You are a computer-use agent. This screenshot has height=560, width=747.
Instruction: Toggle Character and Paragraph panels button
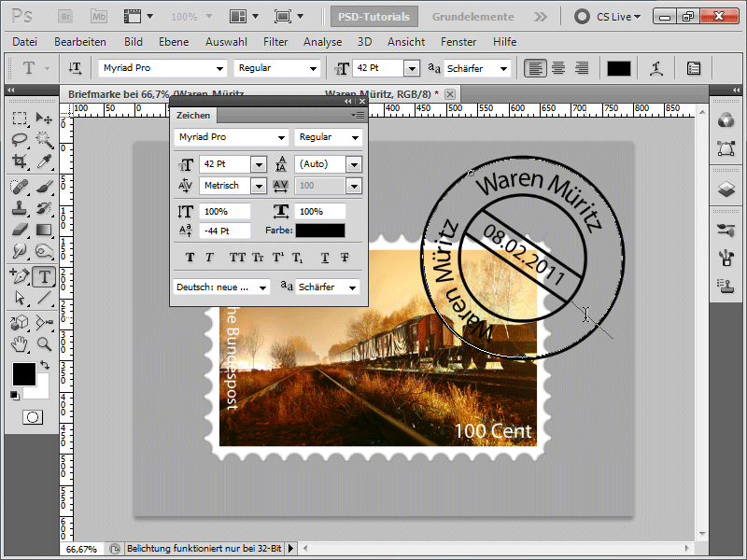(694, 68)
